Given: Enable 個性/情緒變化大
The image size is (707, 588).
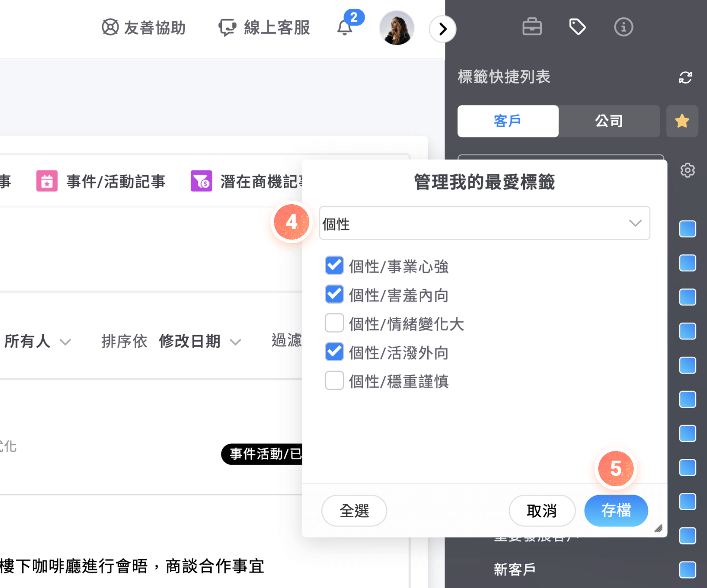Looking at the screenshot, I should coord(334,323).
